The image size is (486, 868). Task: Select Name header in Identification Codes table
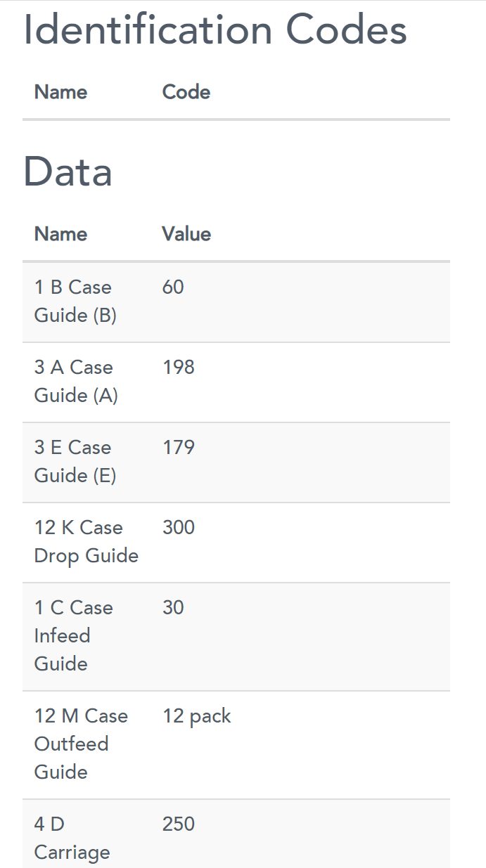pyautogui.click(x=61, y=92)
